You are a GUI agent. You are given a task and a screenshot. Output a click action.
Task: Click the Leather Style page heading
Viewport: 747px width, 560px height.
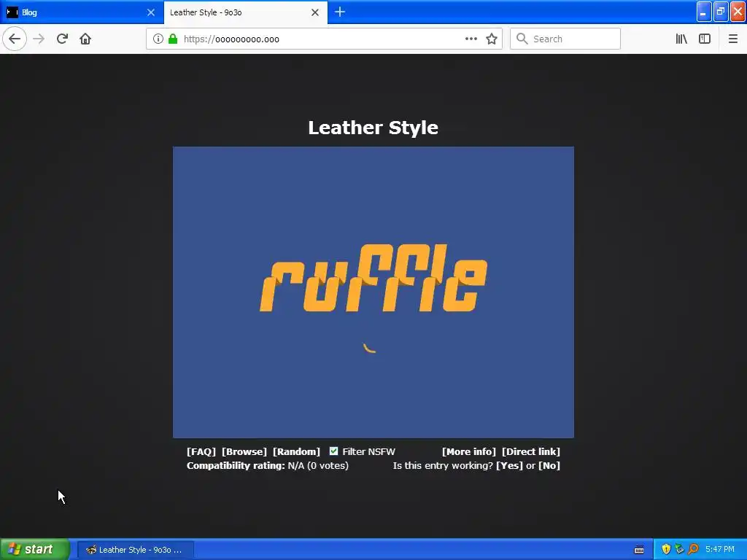tap(373, 127)
